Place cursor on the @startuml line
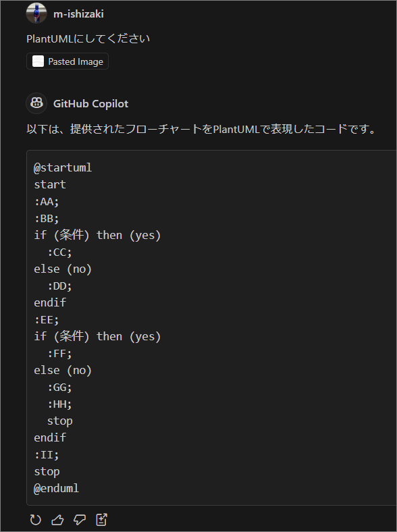 63,167
